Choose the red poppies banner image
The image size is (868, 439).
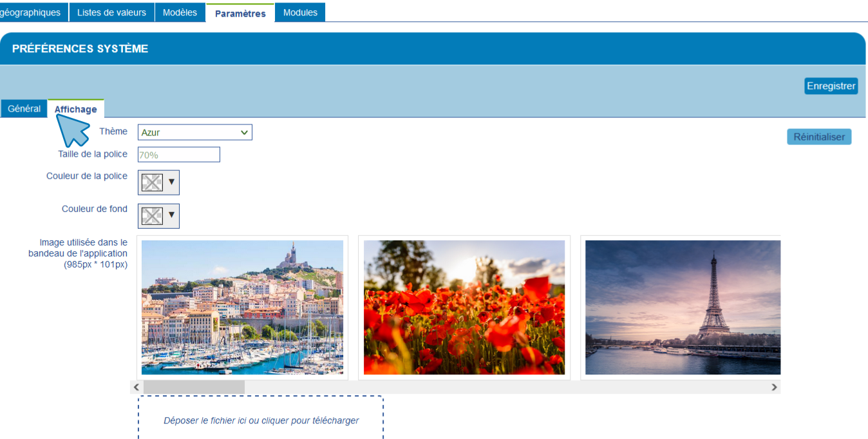(x=464, y=307)
